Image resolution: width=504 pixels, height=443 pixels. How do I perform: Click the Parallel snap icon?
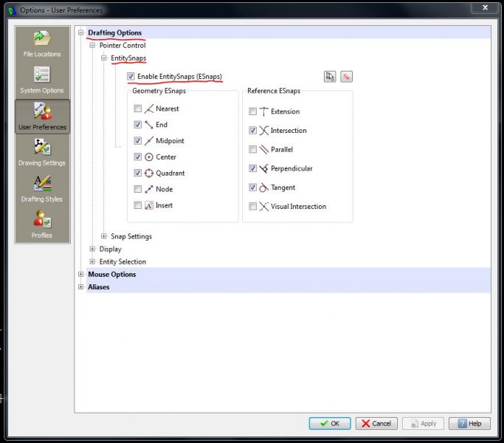[264, 150]
